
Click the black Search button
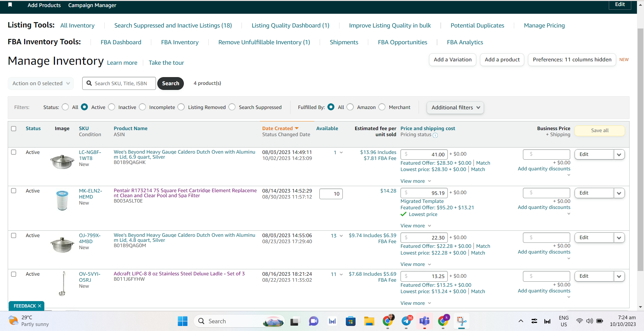170,83
